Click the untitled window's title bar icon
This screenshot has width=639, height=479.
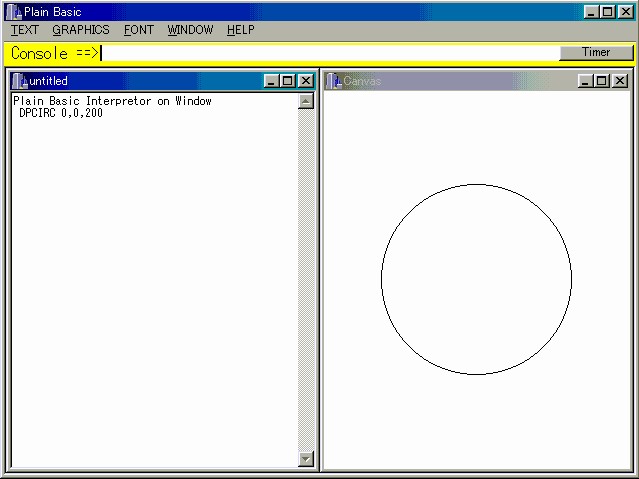[x=20, y=81]
